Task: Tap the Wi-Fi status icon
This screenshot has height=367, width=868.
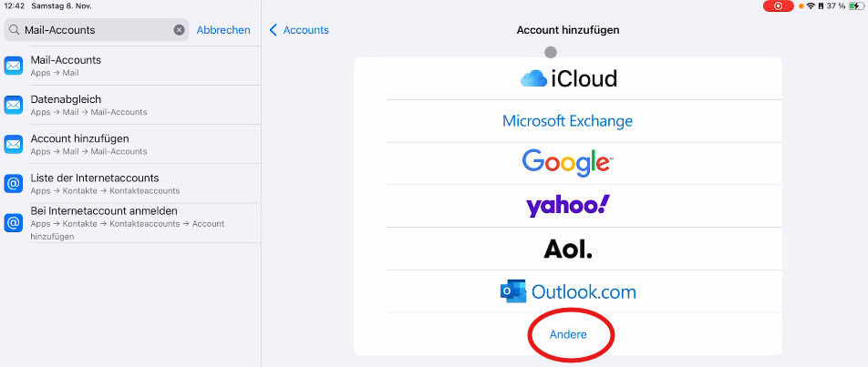Action: point(811,6)
